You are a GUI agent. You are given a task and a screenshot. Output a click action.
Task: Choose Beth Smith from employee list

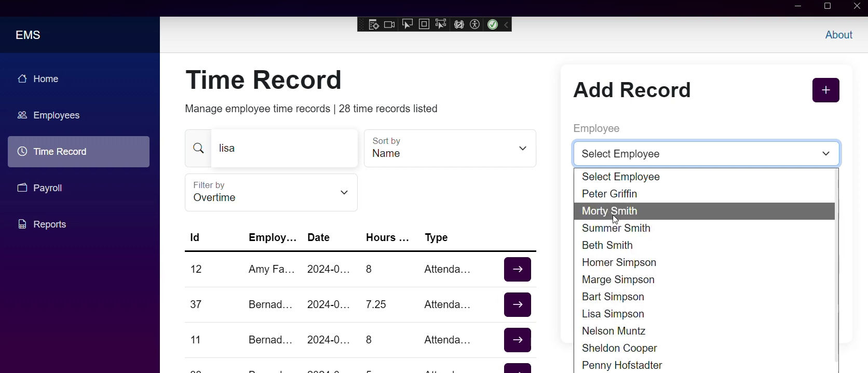(x=704, y=246)
